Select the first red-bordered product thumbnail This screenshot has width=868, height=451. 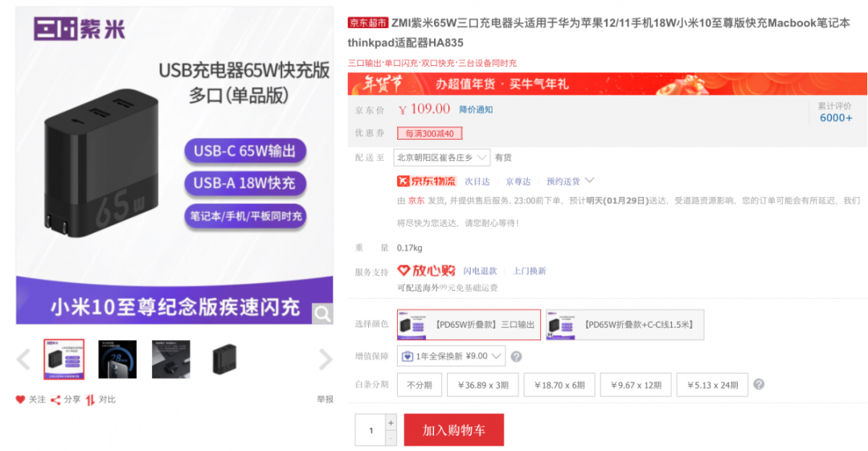(x=64, y=359)
